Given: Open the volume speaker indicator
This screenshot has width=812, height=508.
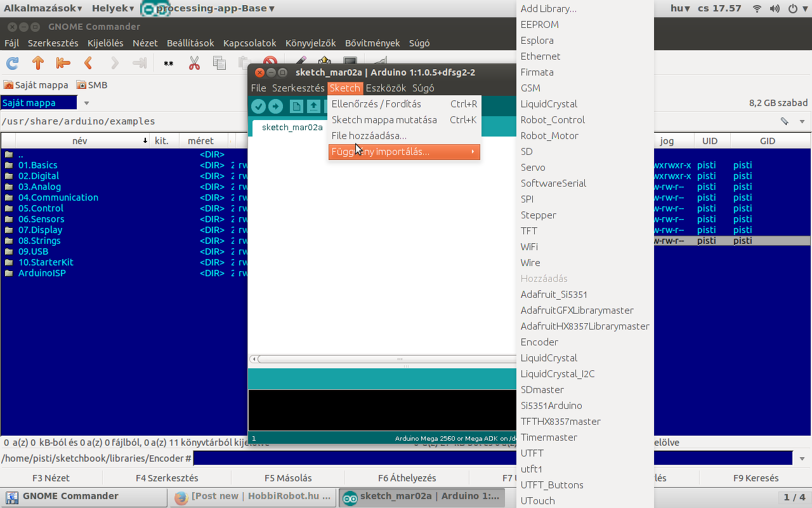Looking at the screenshot, I should pyautogui.click(x=775, y=8).
